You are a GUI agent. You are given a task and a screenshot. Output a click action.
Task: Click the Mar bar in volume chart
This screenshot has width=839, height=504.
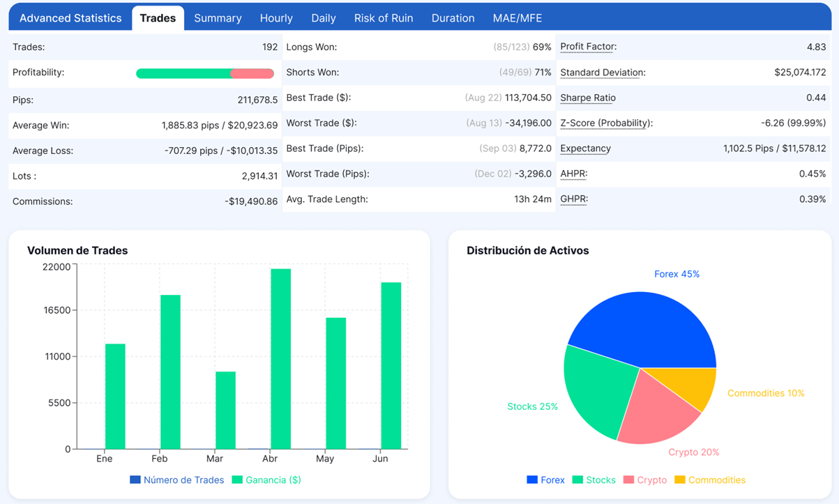click(x=225, y=411)
